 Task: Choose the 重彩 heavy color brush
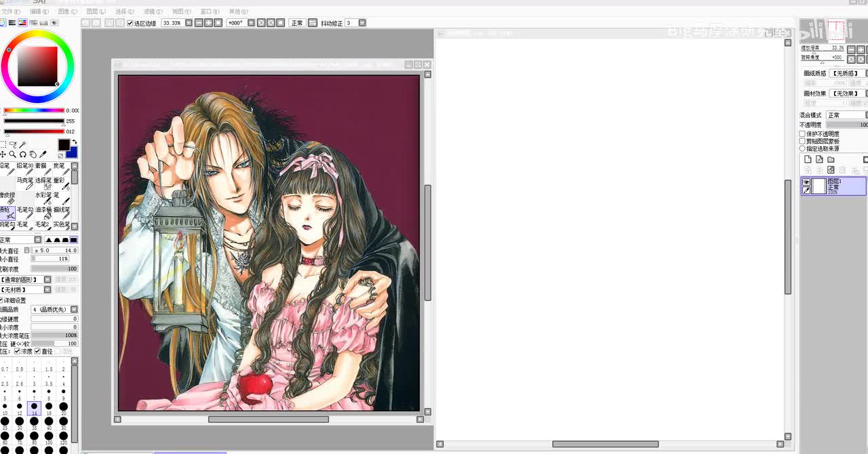click(62, 184)
